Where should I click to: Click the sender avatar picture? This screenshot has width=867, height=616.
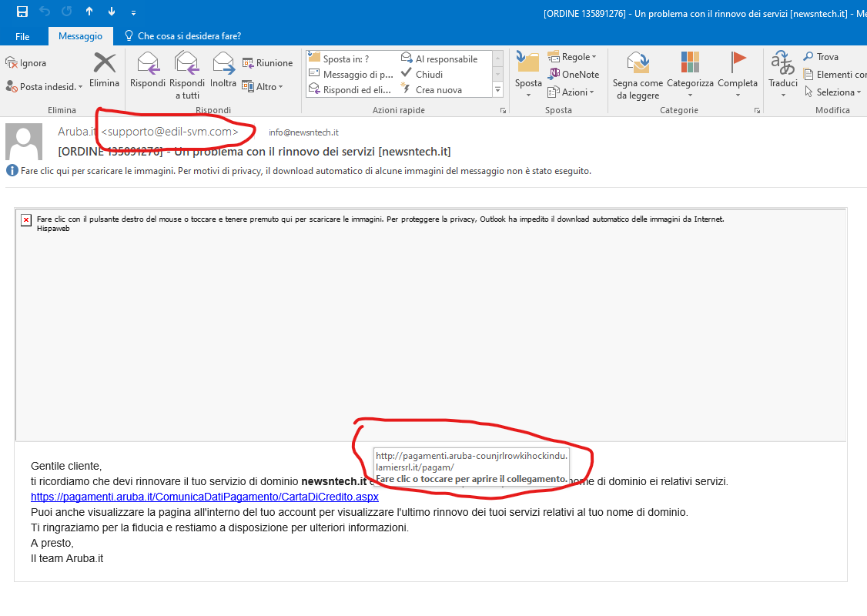24,142
